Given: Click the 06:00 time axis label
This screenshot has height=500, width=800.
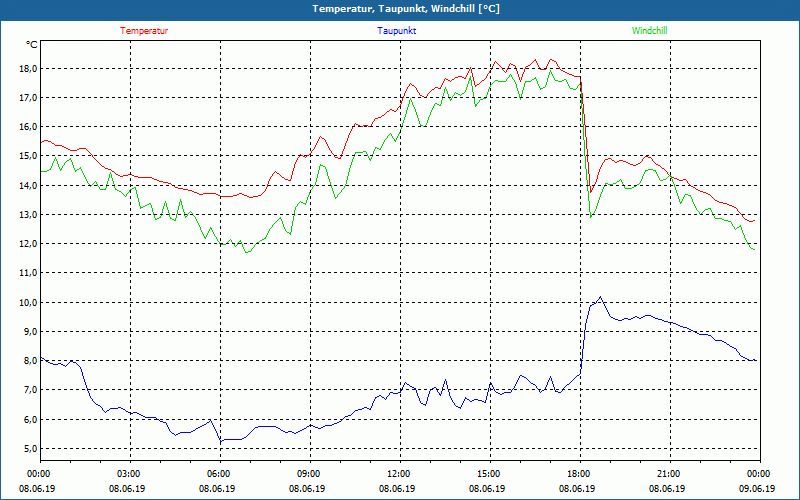Looking at the screenshot, I should pos(217,474).
